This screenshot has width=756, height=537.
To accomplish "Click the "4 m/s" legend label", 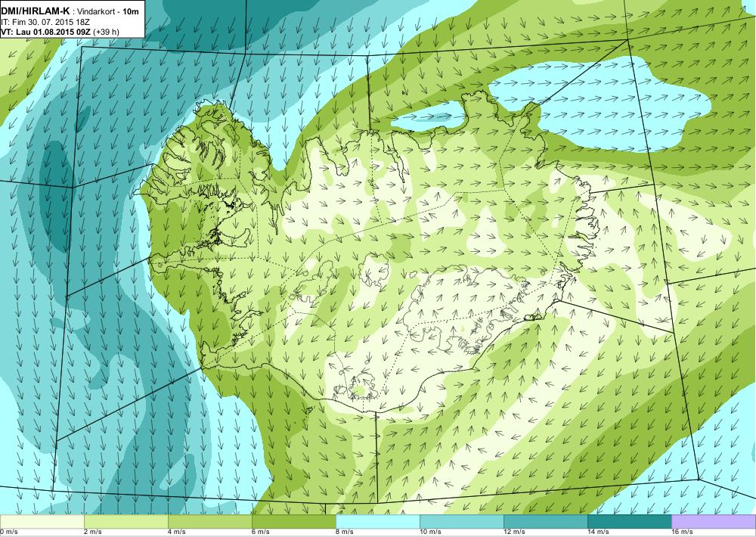I will point(177,532).
